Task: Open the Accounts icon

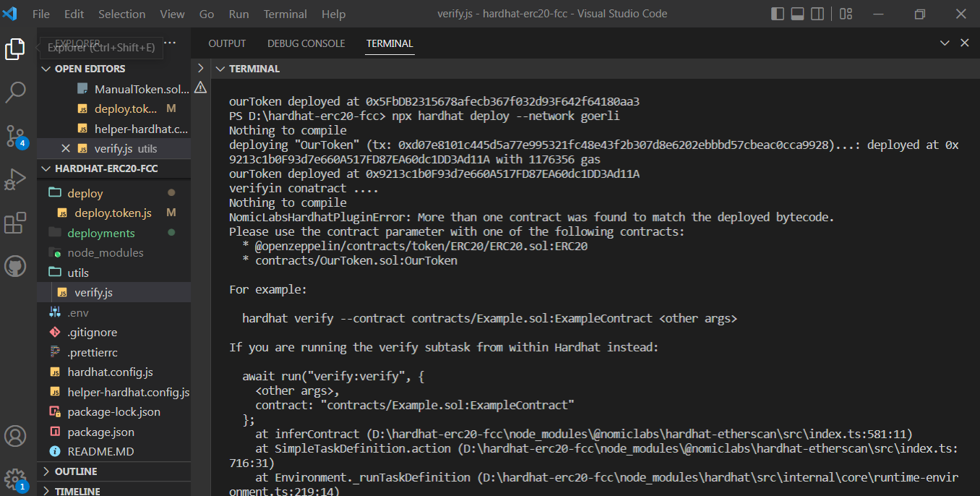Action: [x=15, y=436]
